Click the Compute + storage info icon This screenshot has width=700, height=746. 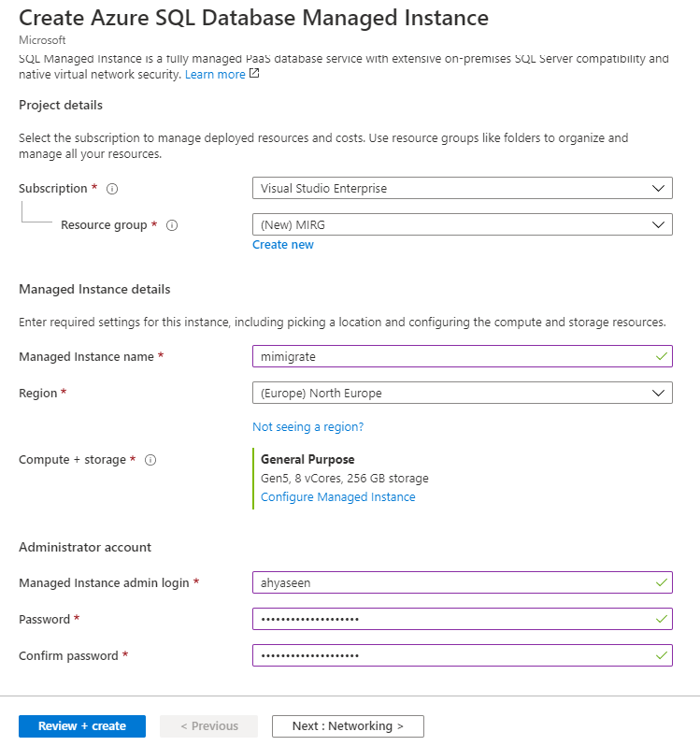click(x=150, y=460)
